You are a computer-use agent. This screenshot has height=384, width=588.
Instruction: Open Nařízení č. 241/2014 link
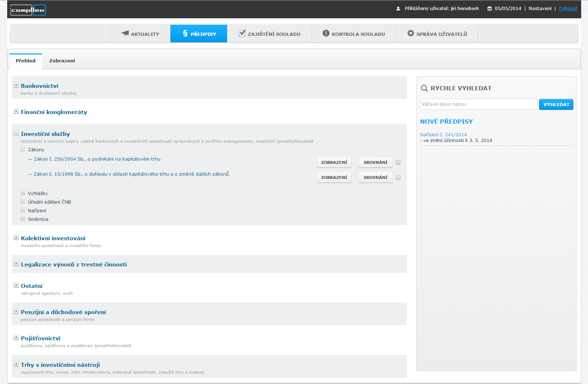(x=443, y=135)
